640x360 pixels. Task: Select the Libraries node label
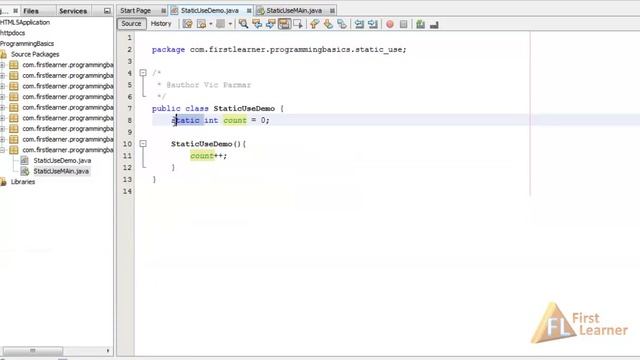(x=22, y=182)
